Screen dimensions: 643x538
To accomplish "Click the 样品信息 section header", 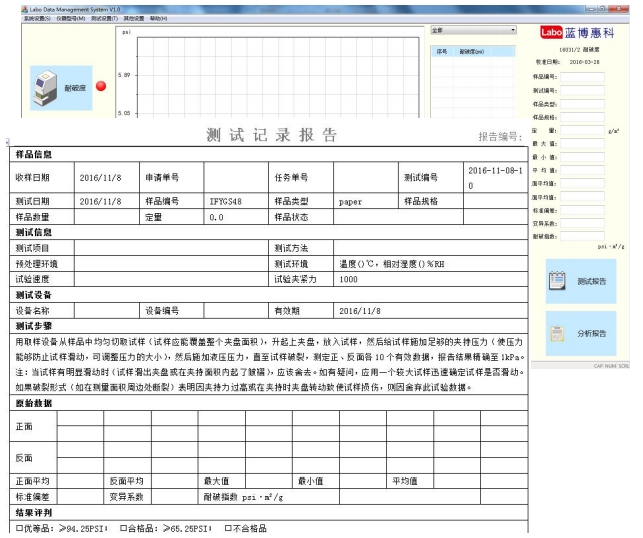I will (x=34, y=155).
